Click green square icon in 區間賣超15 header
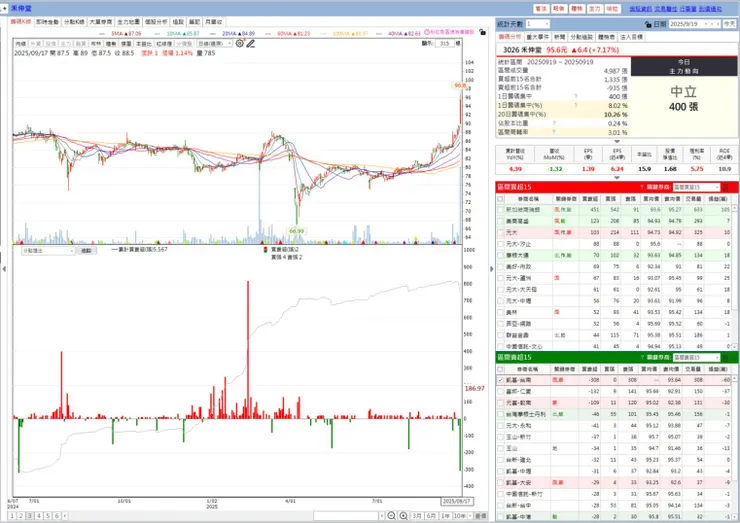 [725, 357]
